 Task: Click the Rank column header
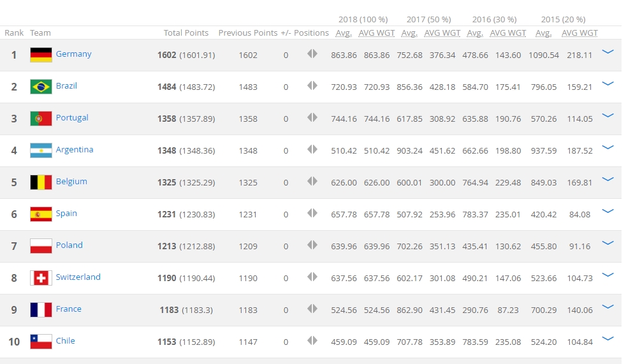point(13,33)
